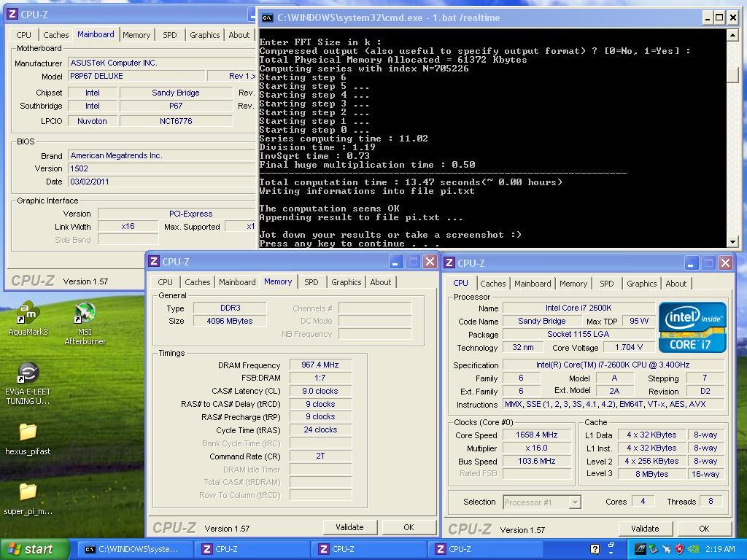Minimize the Processor CPU-Z window
Image resolution: width=747 pixels, height=560 pixels.
click(x=692, y=262)
